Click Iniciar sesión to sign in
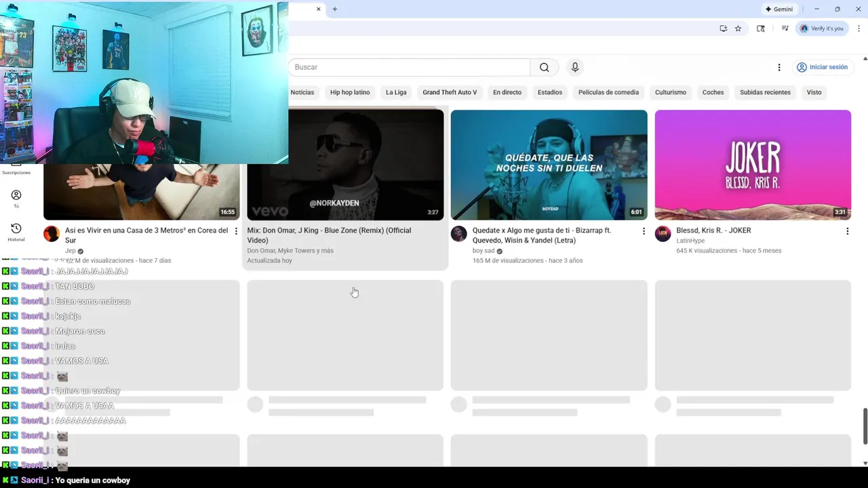Image resolution: width=868 pixels, height=488 pixels. pos(822,67)
